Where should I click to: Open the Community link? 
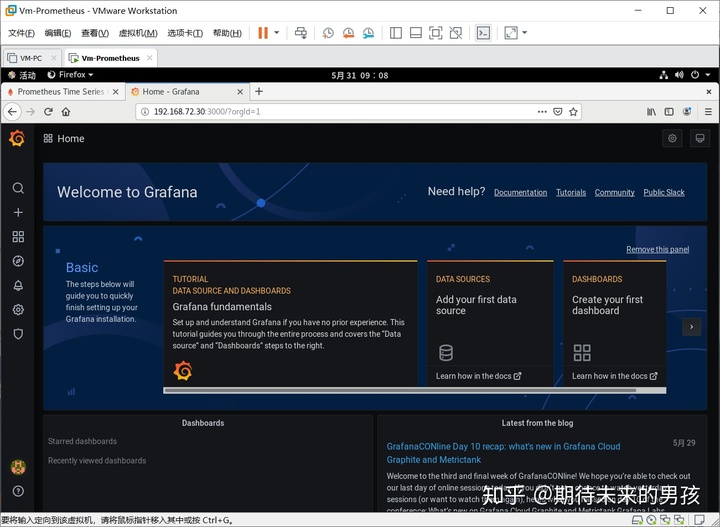614,192
